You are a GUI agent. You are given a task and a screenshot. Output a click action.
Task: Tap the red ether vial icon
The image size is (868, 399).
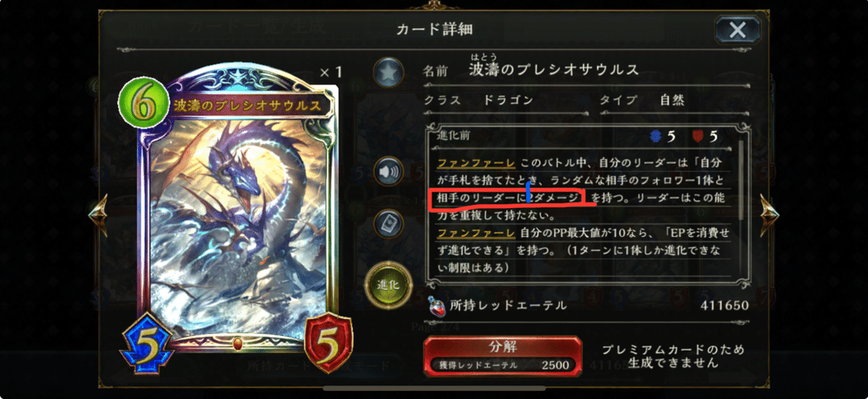[435, 306]
